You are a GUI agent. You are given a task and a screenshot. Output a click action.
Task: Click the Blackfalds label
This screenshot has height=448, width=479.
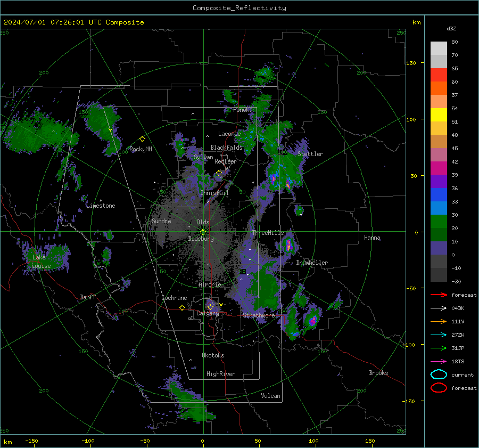coord(226,148)
